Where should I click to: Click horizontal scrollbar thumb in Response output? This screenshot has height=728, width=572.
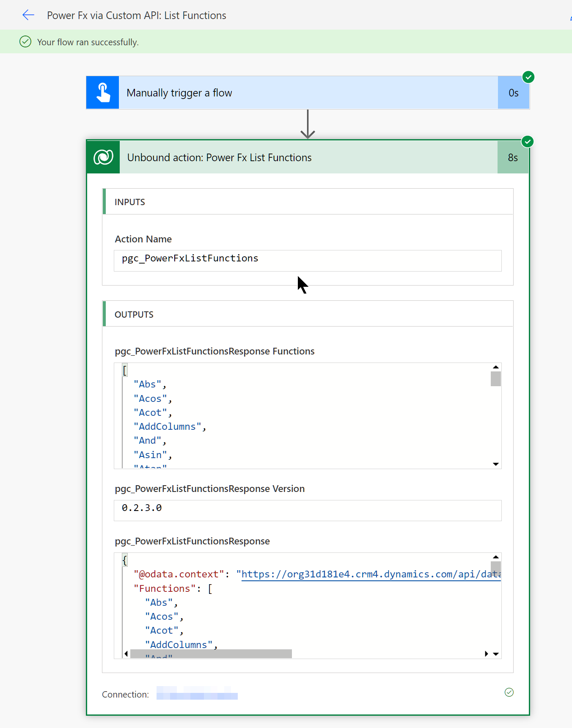tap(211, 654)
